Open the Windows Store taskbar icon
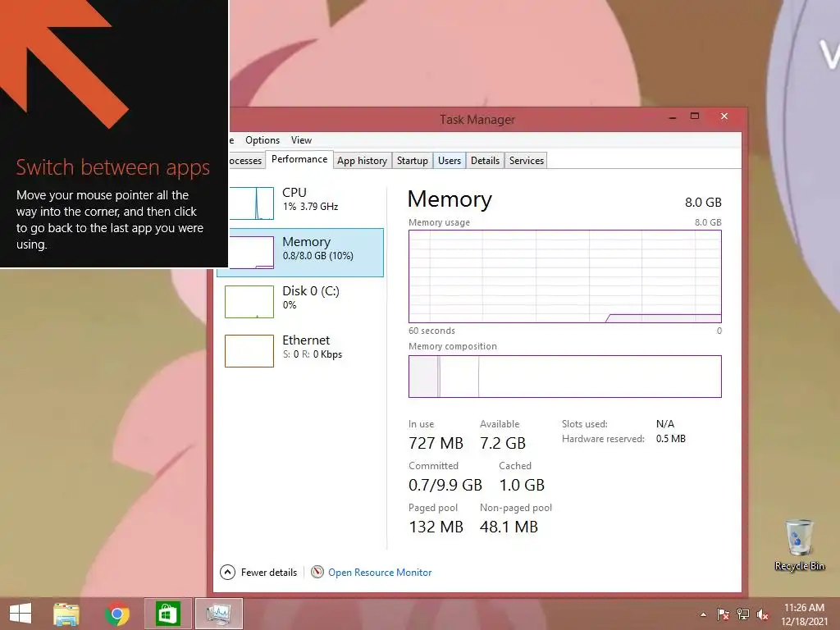This screenshot has width=840, height=630. [167, 614]
